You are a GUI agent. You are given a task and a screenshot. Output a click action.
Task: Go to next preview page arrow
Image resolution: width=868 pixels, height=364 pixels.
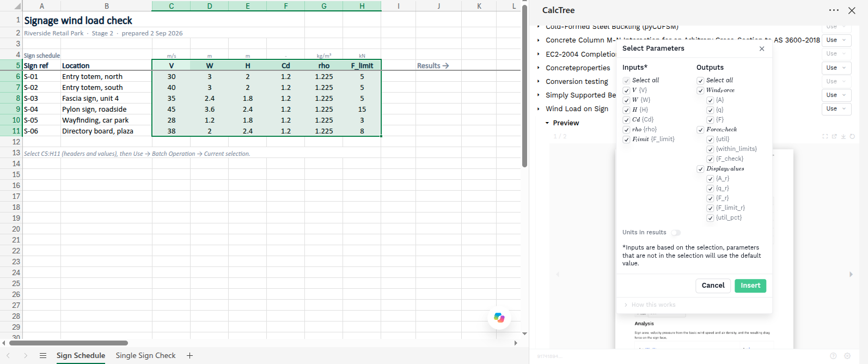coord(851,274)
